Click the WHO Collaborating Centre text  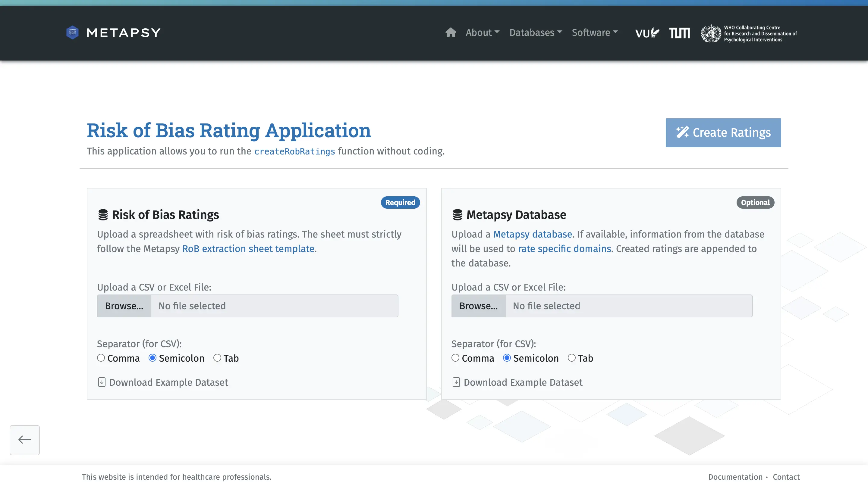click(760, 33)
